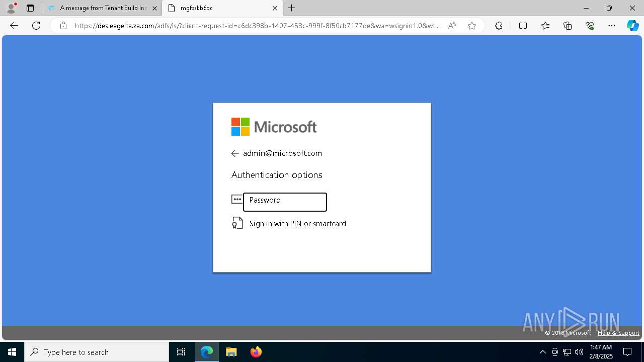Open Favorites list icon
Viewport: 644px width, 362px height.
point(545,26)
